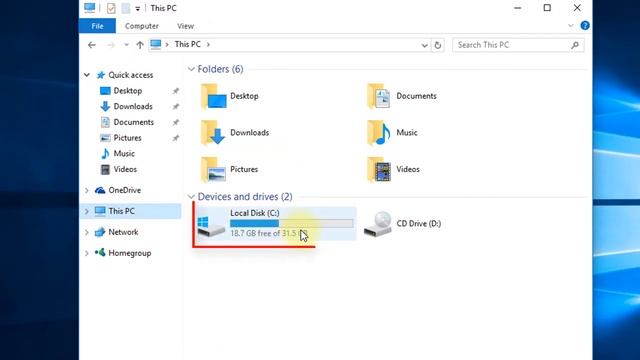Expand the Homegroup tree node

(x=87, y=253)
